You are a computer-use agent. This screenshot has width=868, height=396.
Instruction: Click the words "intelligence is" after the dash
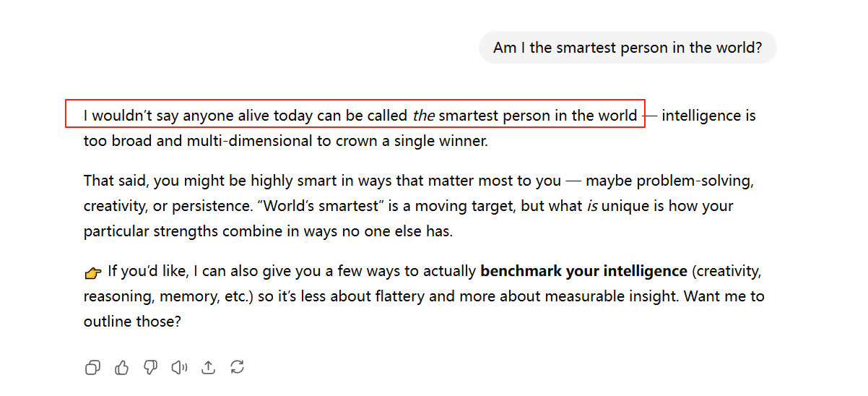click(x=708, y=116)
